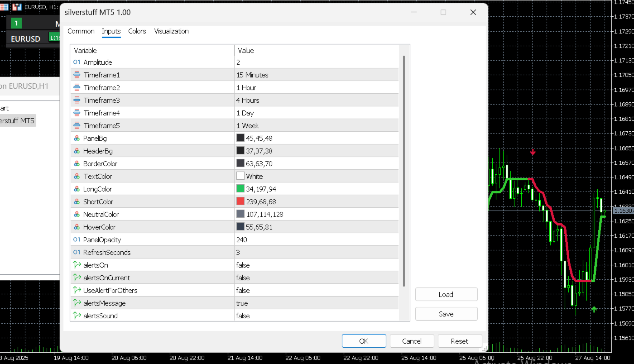This screenshot has width=634, height=364.
Task: Click the LongColor color type icon
Action: pos(77,189)
